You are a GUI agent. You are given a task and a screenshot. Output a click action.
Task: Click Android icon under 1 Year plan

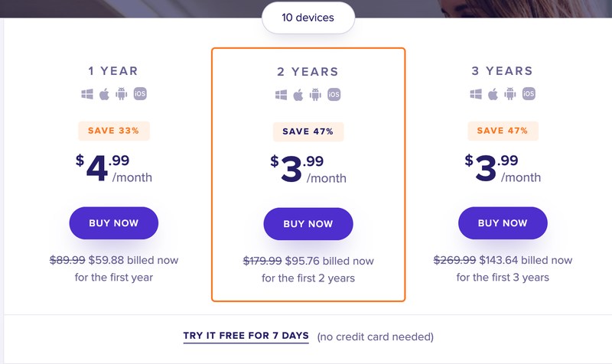click(x=122, y=94)
